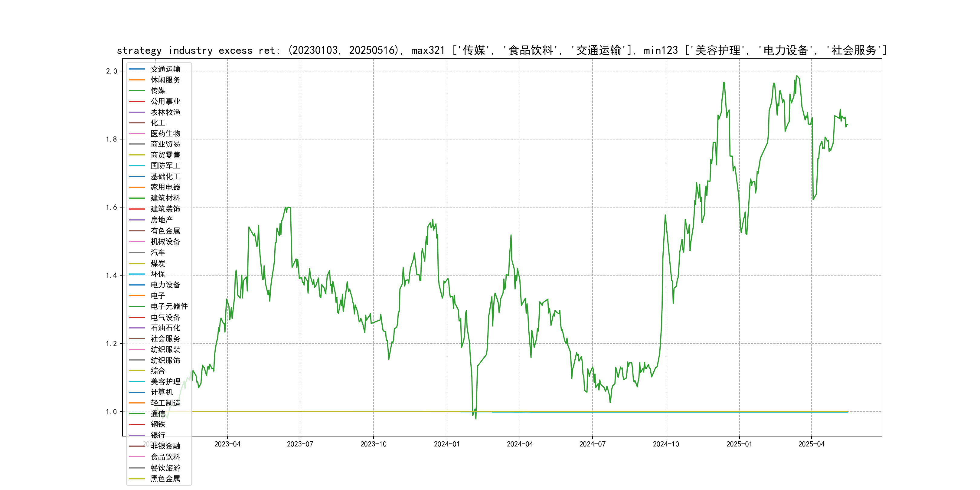Click the 2.0 y-axis tick label
The width and height of the screenshot is (980, 490).
pyautogui.click(x=112, y=71)
